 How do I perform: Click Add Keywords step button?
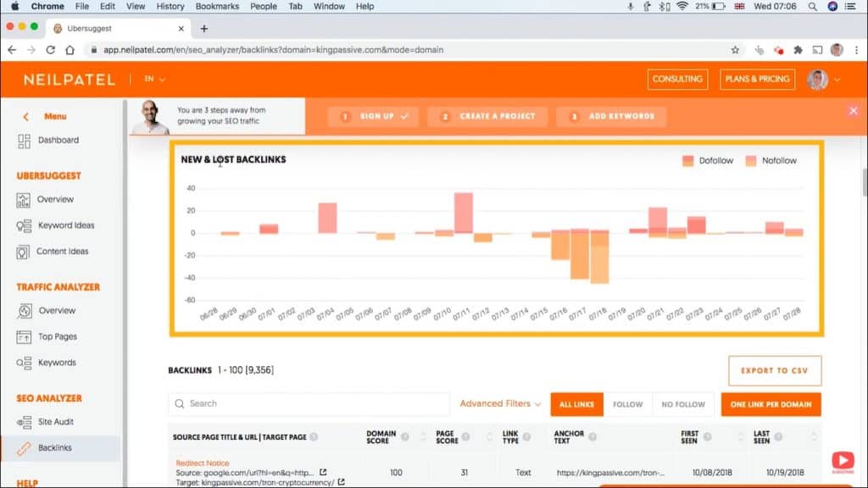point(611,117)
